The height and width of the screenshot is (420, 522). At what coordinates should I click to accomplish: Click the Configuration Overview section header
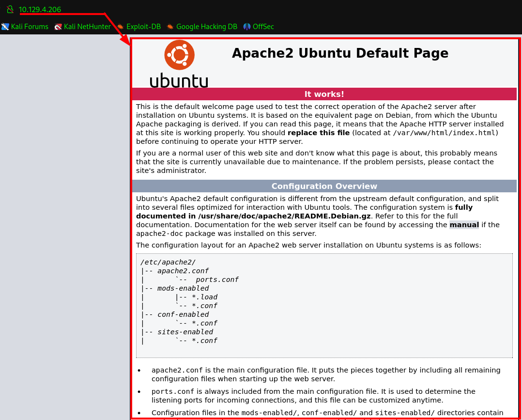point(324,186)
